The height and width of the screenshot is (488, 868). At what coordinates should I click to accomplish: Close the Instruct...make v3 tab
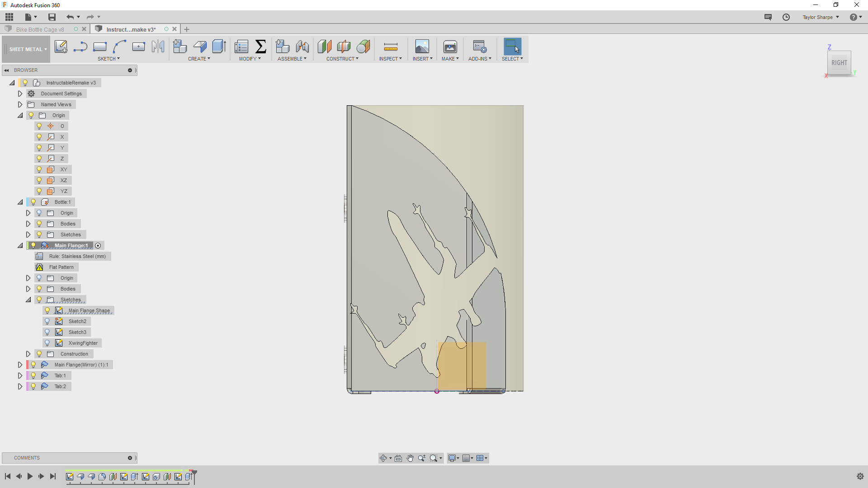175,29
